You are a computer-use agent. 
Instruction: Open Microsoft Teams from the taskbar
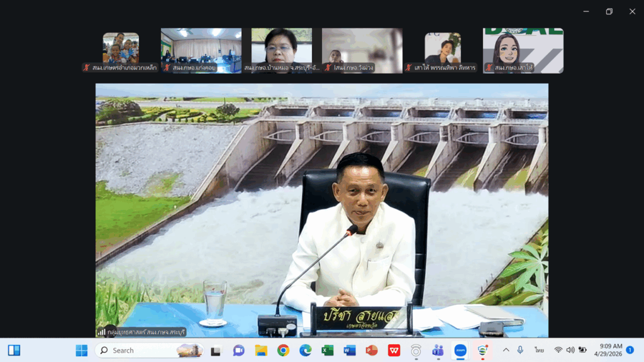[x=438, y=351]
